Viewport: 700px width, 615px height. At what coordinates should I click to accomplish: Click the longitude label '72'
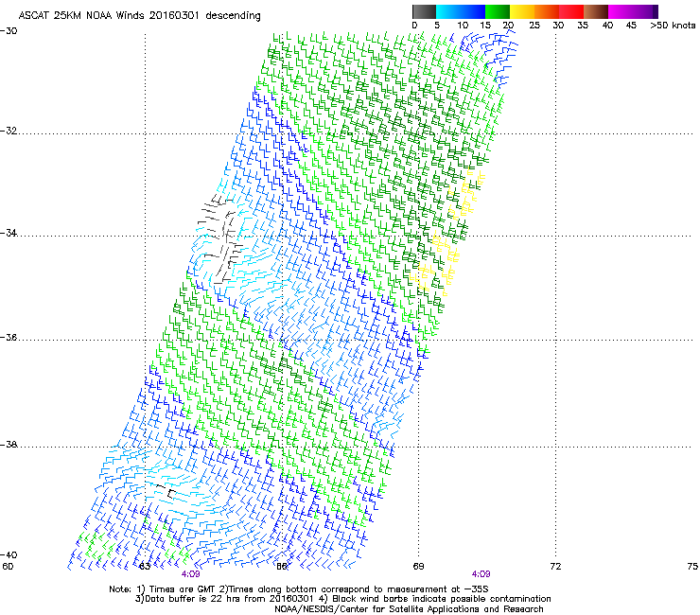coord(555,567)
